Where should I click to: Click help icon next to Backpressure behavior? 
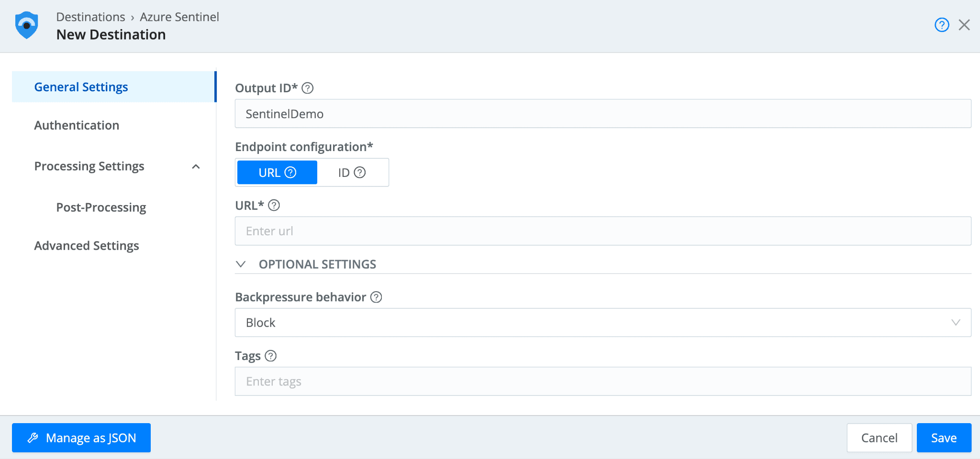click(377, 297)
